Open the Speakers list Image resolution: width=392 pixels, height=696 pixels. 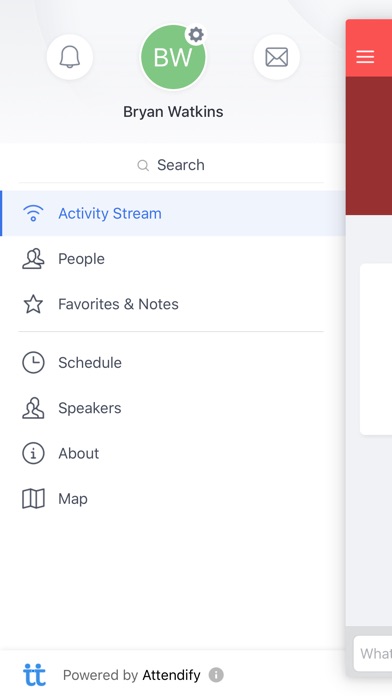pyautogui.click(x=173, y=408)
